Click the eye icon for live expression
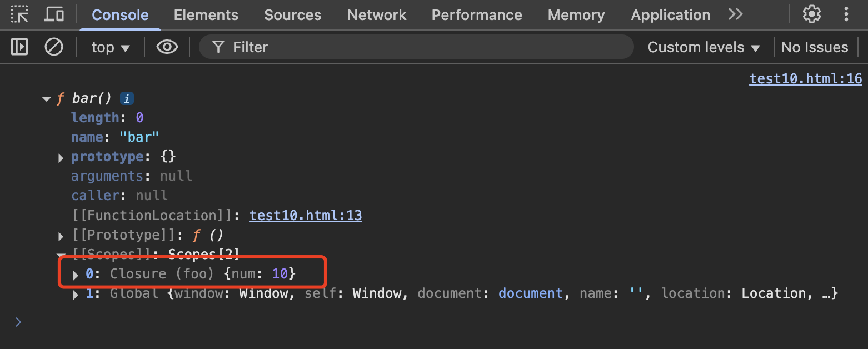This screenshot has height=349, width=868. [x=167, y=47]
